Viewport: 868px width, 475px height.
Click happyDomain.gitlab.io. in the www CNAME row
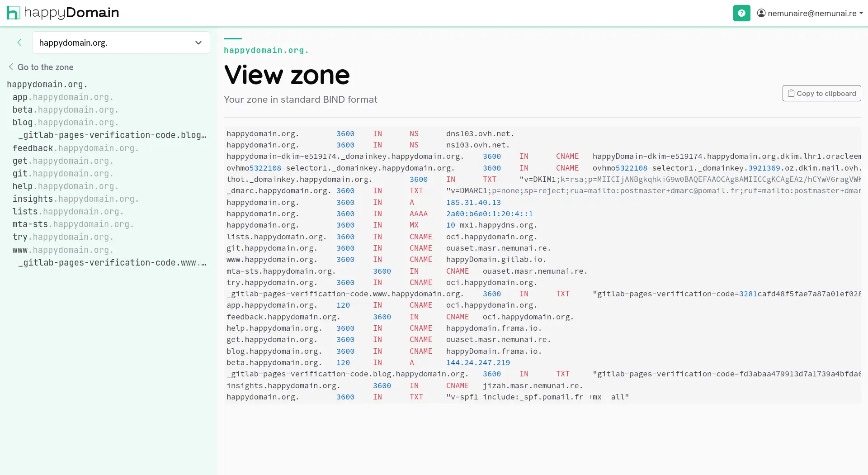pyautogui.click(x=496, y=259)
